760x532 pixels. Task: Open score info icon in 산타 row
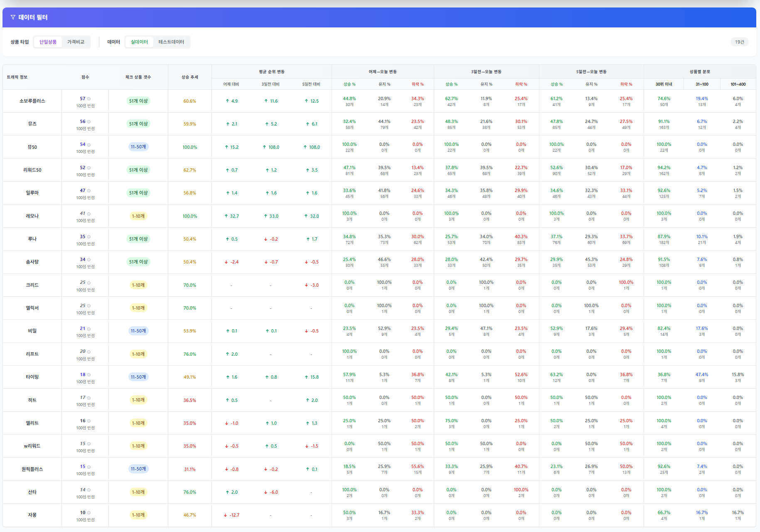[x=89, y=490]
